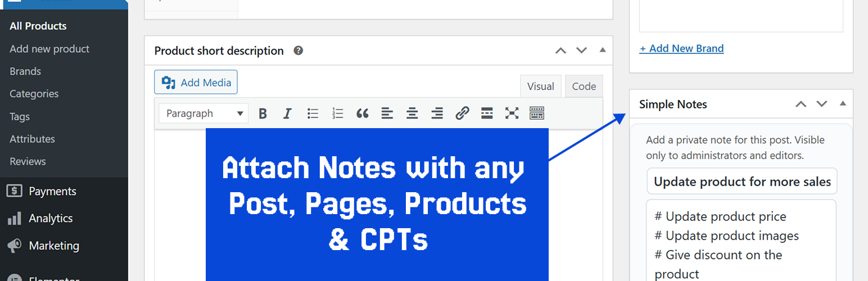Move Product short description panel up
The image size is (868, 281).
point(560,51)
